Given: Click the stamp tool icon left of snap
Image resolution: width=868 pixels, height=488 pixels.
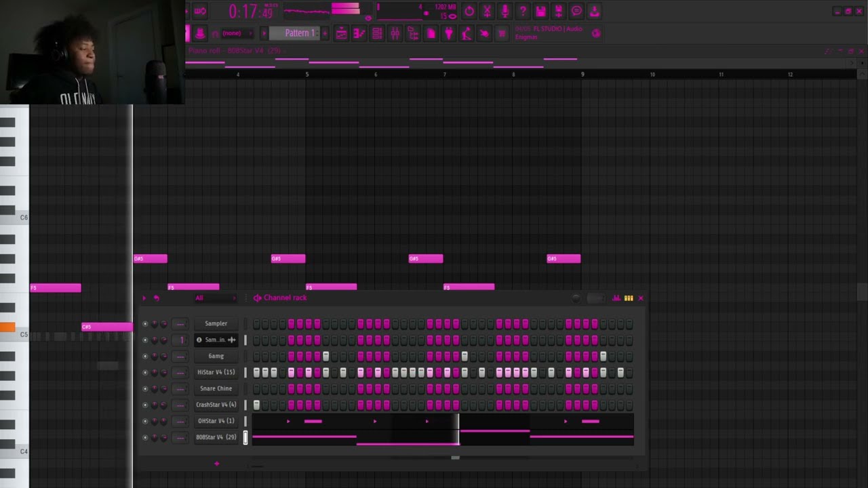Looking at the screenshot, I should click(x=200, y=33).
